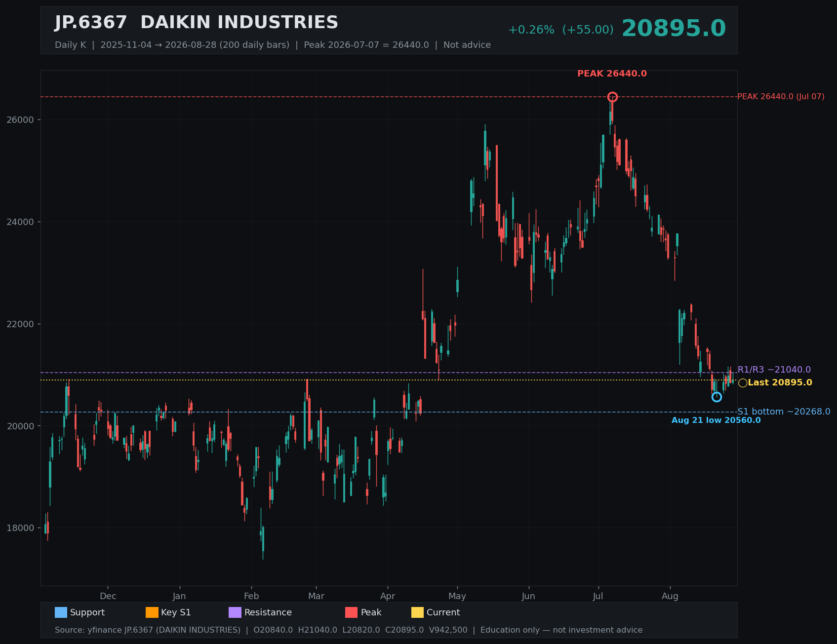Click the blue Support legend swatch
837x644 pixels.
61,612
